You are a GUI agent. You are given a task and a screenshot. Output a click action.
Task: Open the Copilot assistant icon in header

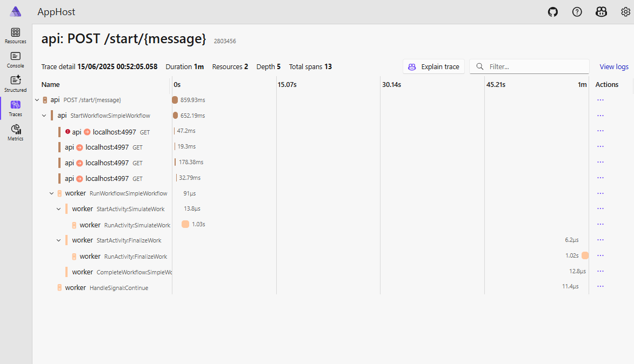tap(601, 12)
